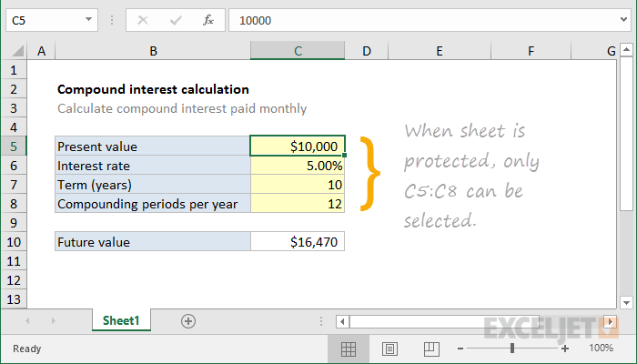Screen dimensions: 637x364
Task: Click the vertical scrollbar down arrow
Action: pyautogui.click(x=626, y=303)
